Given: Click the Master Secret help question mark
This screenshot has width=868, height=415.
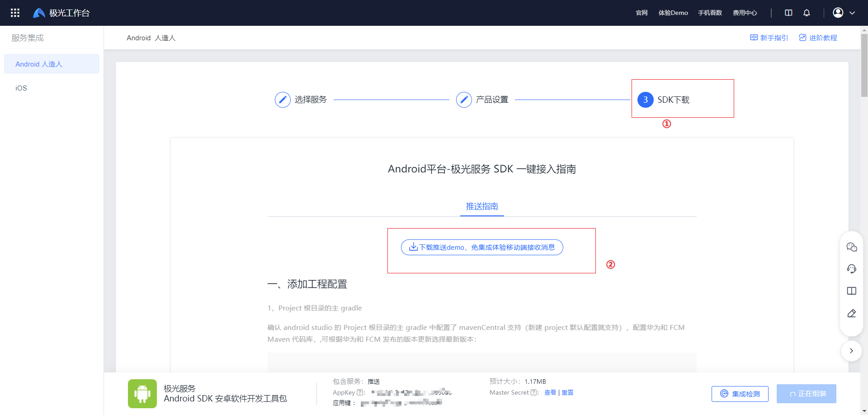Looking at the screenshot, I should click(x=533, y=392).
